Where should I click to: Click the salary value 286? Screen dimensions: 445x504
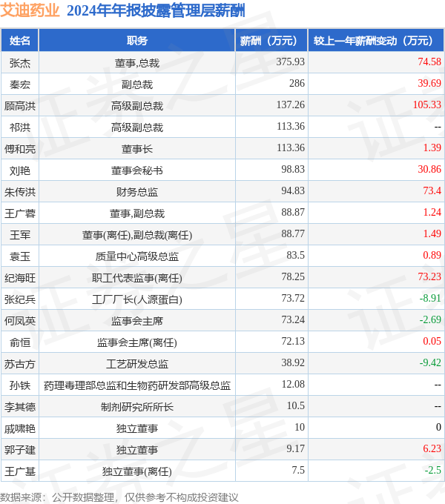coord(297,83)
